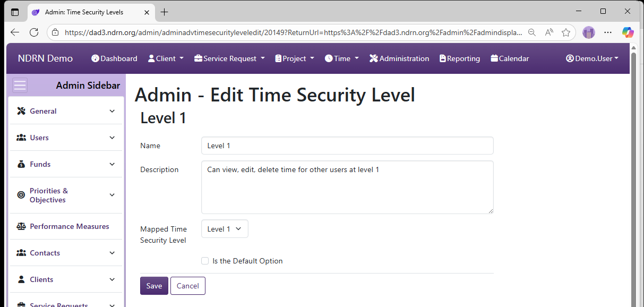
Task: Check the Is the Default Option checkbox
Action: (x=205, y=261)
